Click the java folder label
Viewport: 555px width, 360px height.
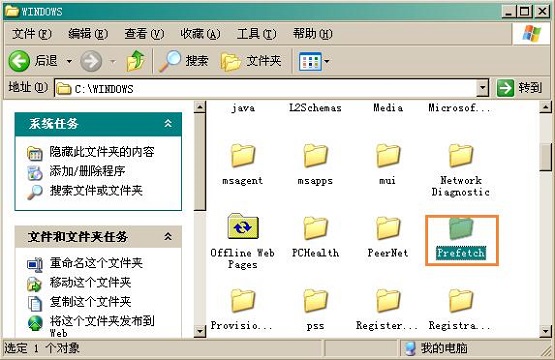pyautogui.click(x=243, y=108)
